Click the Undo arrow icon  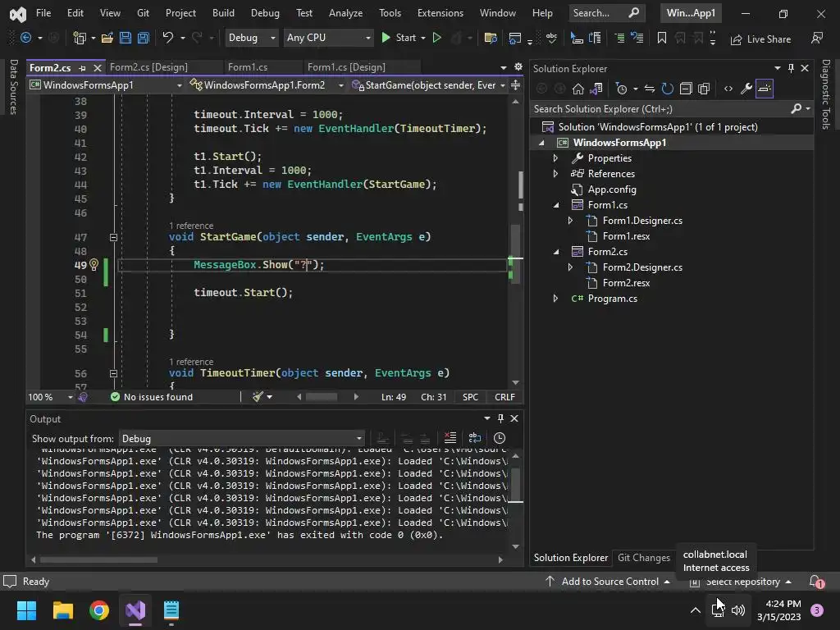tap(167, 38)
